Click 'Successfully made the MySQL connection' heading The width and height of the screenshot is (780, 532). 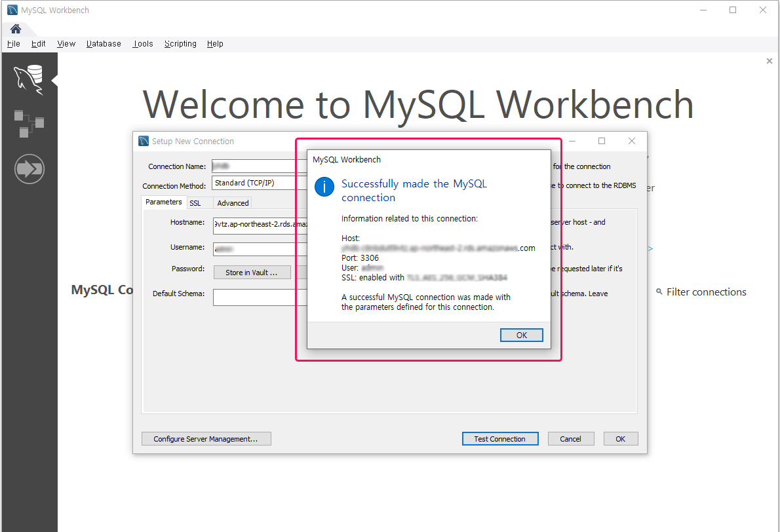414,191
